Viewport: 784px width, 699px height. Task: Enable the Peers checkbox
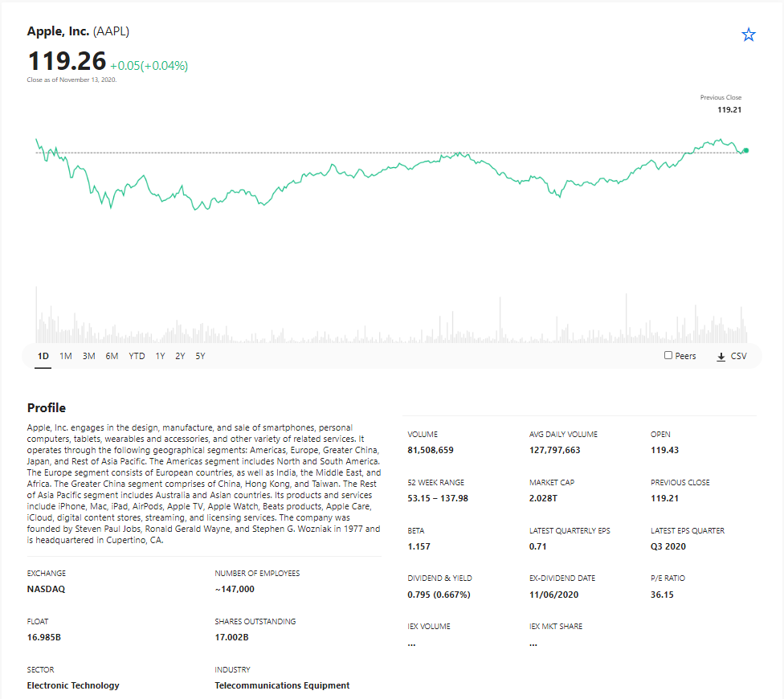coord(668,355)
